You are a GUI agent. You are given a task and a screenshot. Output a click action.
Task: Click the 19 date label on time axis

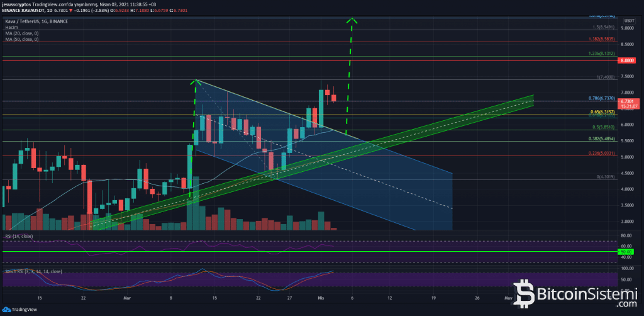(433, 297)
